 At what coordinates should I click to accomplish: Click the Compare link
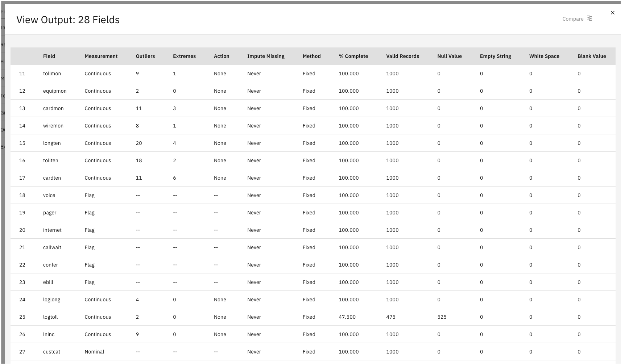(573, 19)
